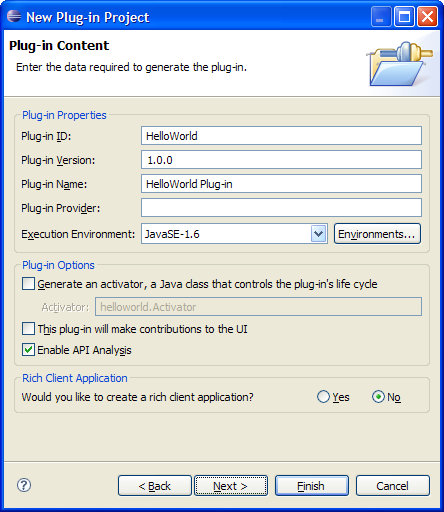The width and height of the screenshot is (444, 512).
Task: Enable the Generate an activator checkbox
Action: 28,284
